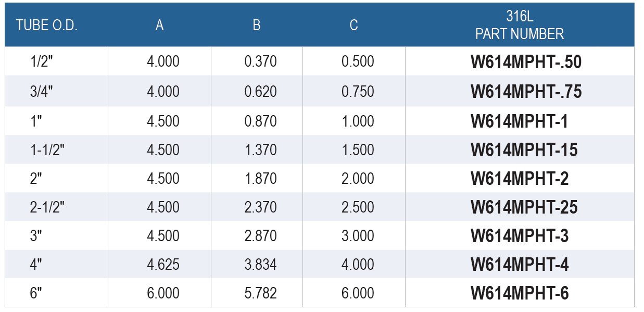Select part number W614MPHT-3

point(520,236)
